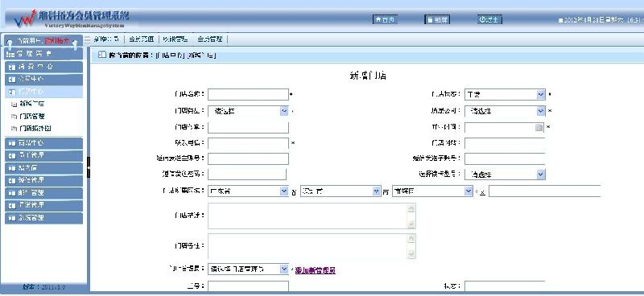Open the city dropdown next to the province
This screenshot has height=296, width=644.
click(341, 191)
